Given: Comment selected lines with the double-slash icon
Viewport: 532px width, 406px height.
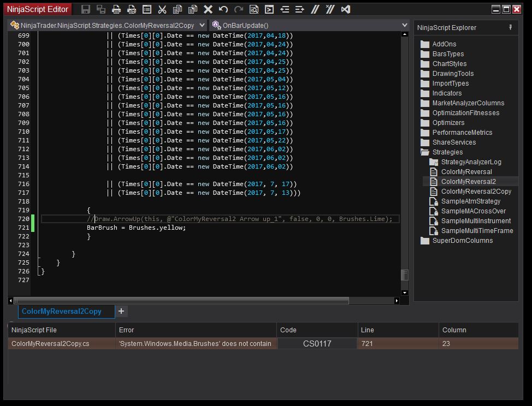Looking at the screenshot, I should (315, 9).
